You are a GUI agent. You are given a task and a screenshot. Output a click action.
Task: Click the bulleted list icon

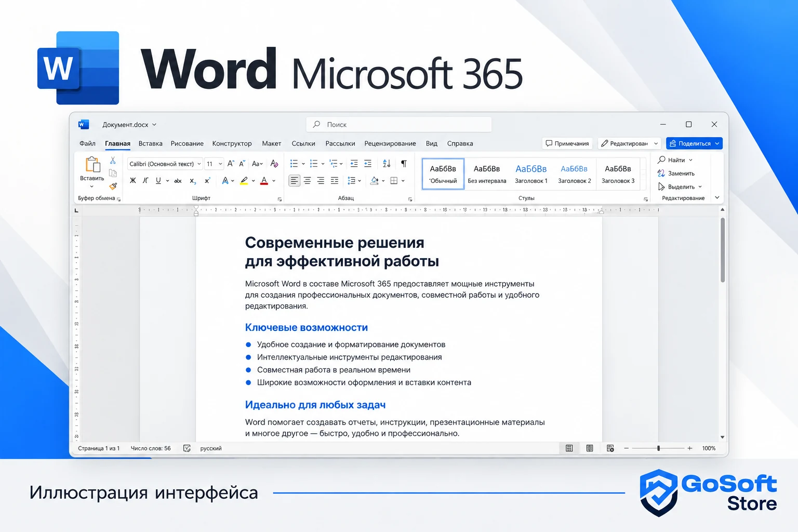(x=294, y=164)
